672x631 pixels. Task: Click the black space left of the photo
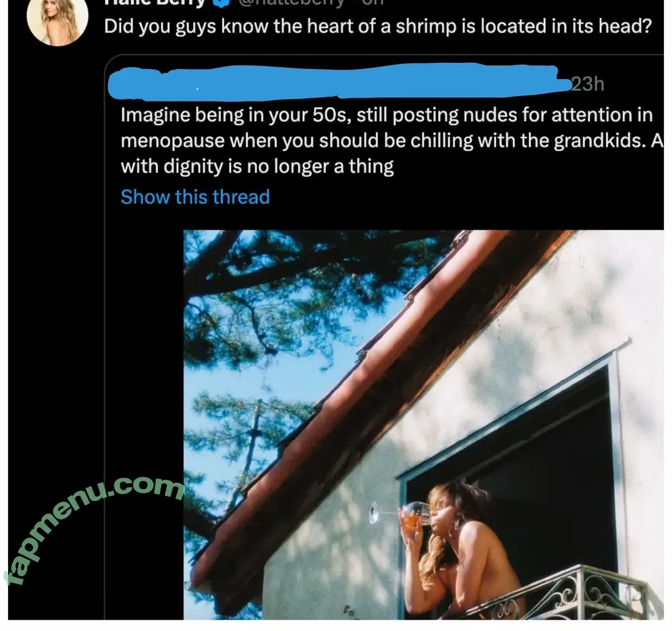click(144, 343)
